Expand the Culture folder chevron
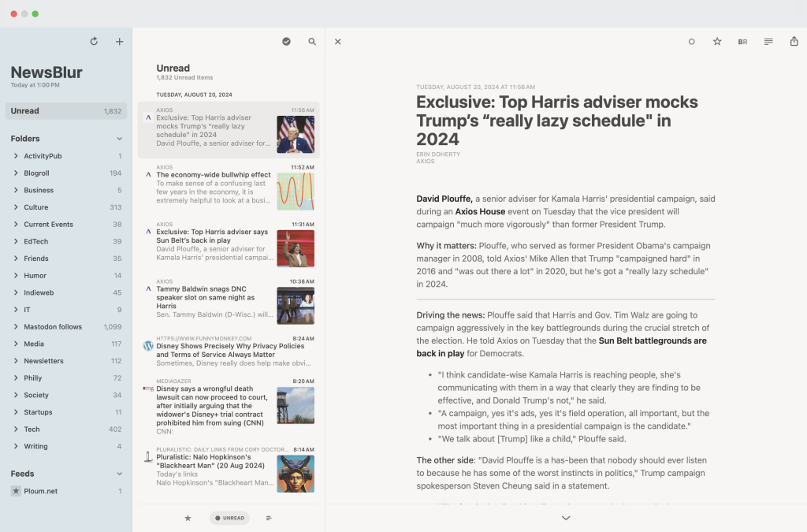807x532 pixels. (16, 206)
